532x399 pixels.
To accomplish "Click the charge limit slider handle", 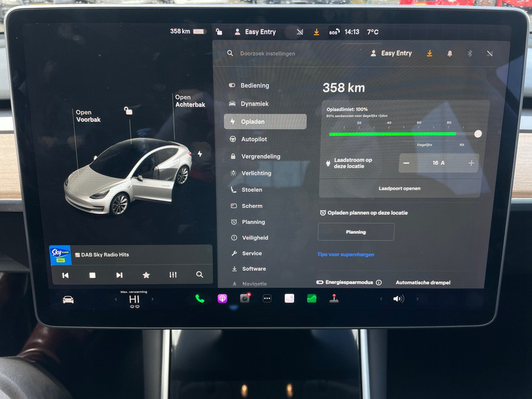I will click(477, 134).
